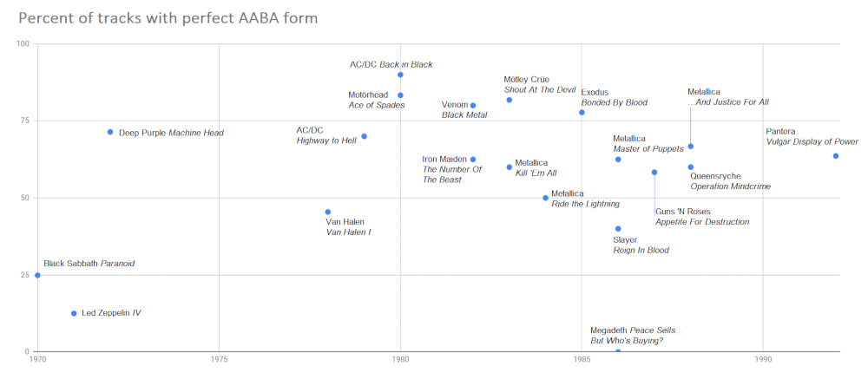868x379 pixels.
Task: Select the Slayer Reign In Blood point
Action: [x=618, y=229]
